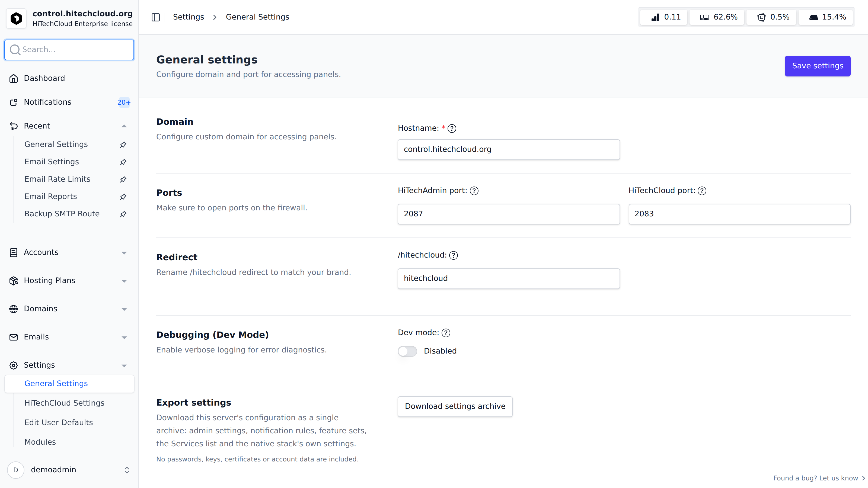Pin Backup SMTP Route in Recent
868x488 pixels.
tap(123, 214)
